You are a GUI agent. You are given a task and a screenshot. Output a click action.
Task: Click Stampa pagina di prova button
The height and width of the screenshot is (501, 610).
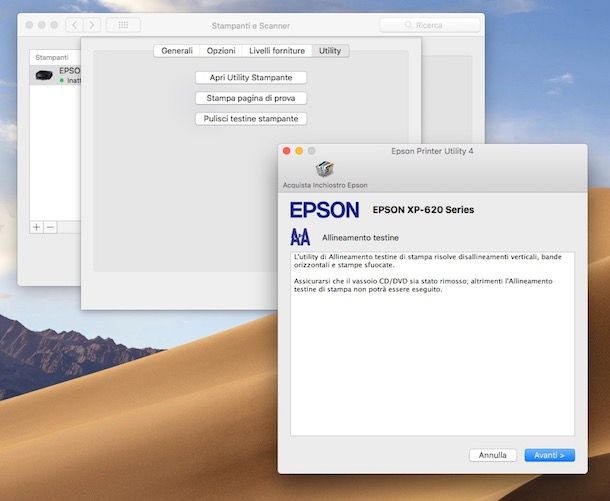(x=251, y=98)
